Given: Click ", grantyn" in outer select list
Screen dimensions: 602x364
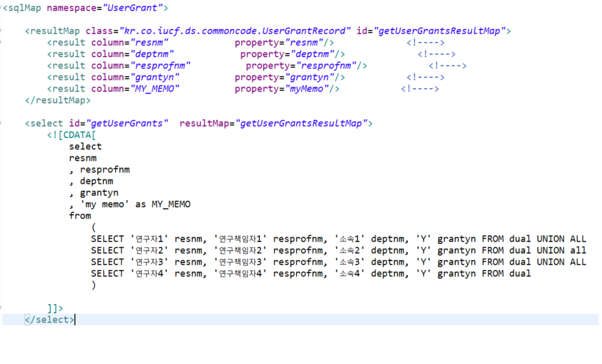Looking at the screenshot, I should point(94,193).
